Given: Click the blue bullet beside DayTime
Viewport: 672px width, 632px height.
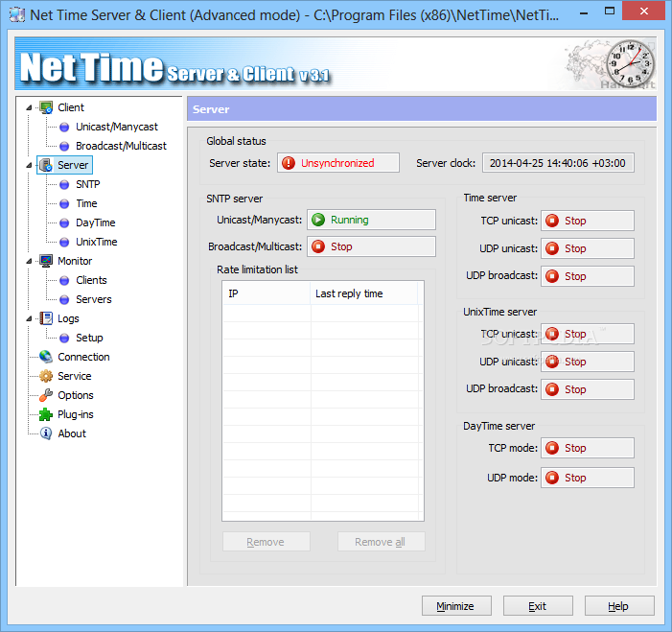Looking at the screenshot, I should 64,222.
